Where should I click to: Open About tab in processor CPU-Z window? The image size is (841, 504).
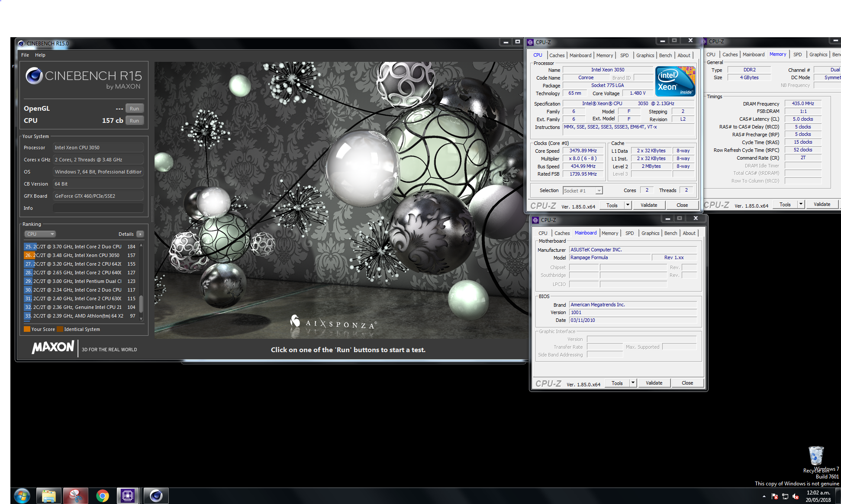[684, 55]
